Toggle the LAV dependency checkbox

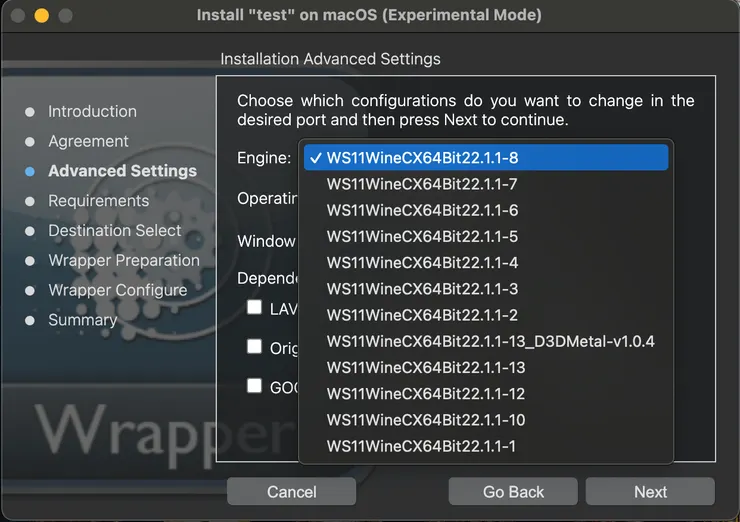255,308
